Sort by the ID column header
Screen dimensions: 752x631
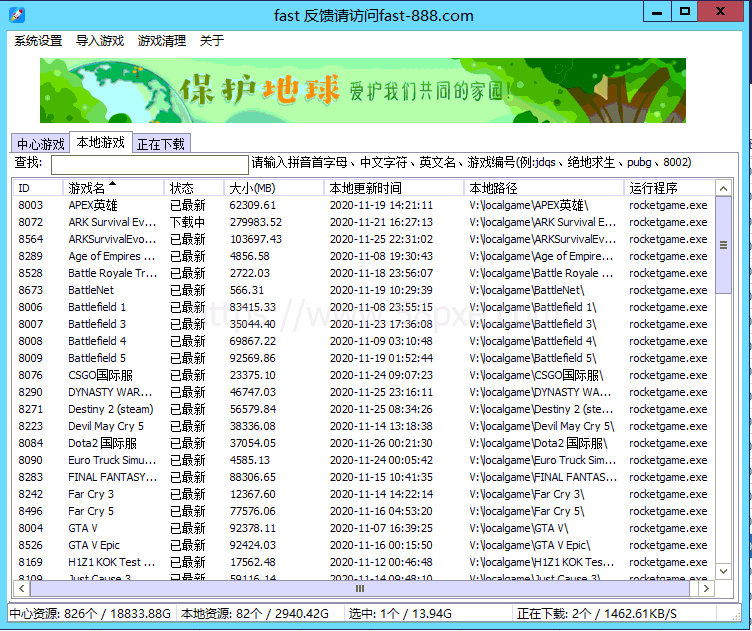click(x=37, y=188)
